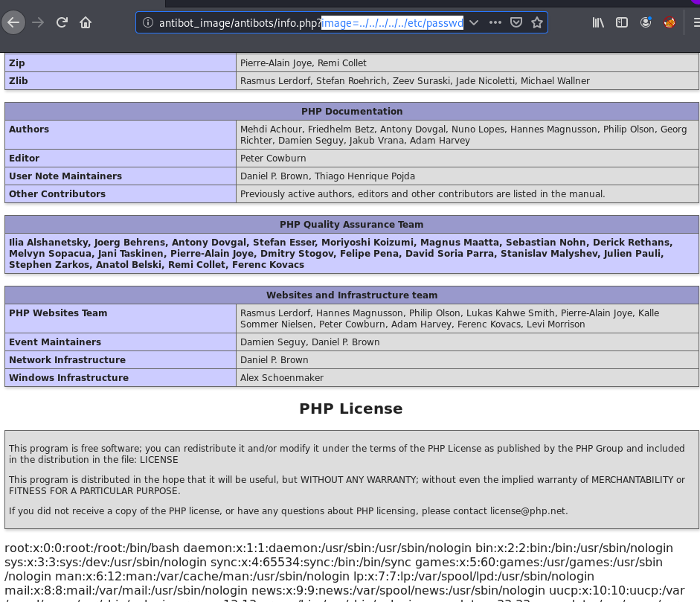The height and width of the screenshot is (602, 700).
Task: Toggle the sidebar view
Action: (621, 22)
